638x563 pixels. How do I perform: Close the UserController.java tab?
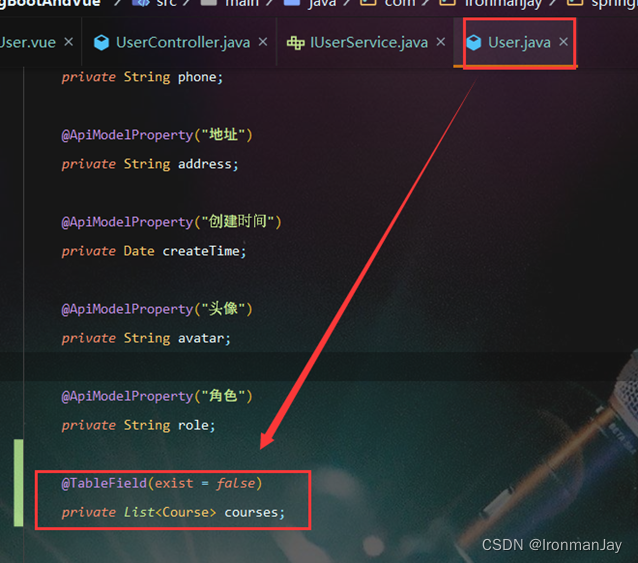click(263, 41)
